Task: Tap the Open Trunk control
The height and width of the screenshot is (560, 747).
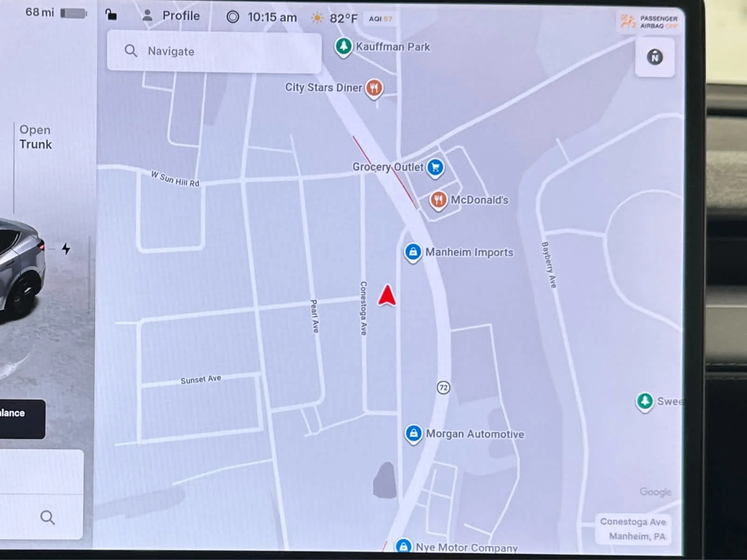Action: pyautogui.click(x=35, y=137)
